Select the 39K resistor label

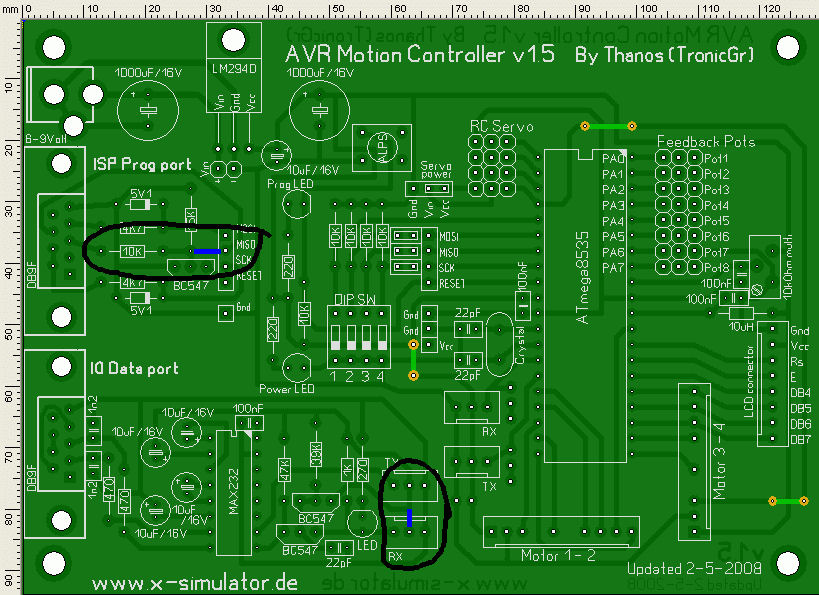[315, 454]
